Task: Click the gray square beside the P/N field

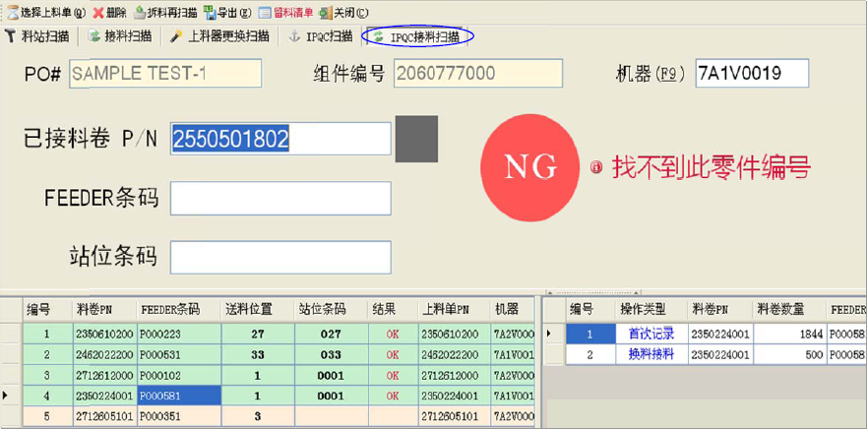Action: coord(416,139)
